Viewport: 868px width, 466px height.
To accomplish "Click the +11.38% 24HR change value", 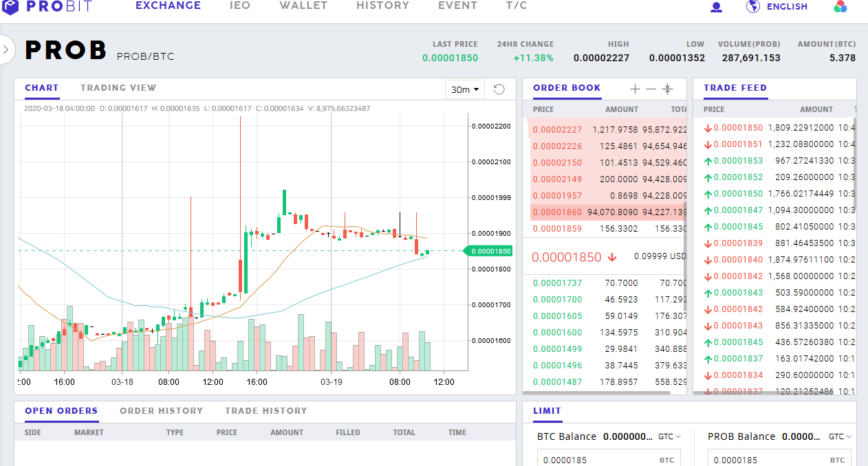I will [533, 58].
